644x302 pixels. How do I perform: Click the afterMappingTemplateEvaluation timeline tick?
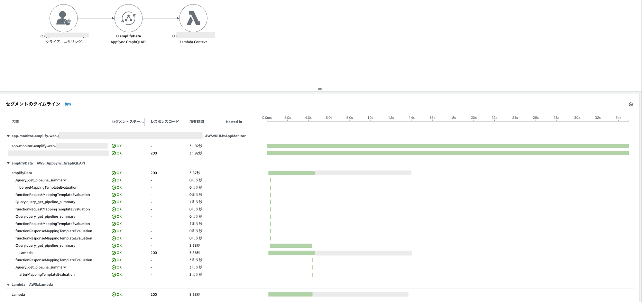pos(312,274)
